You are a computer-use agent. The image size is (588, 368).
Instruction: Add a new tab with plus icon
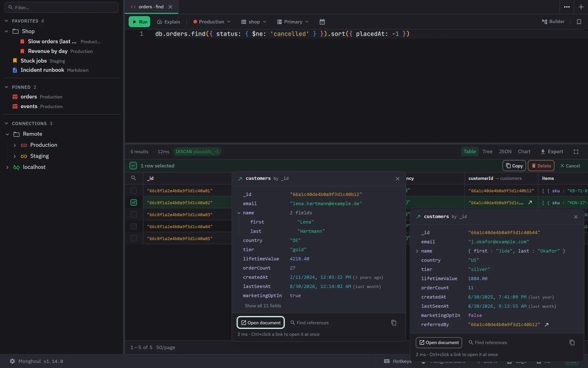pyautogui.click(x=581, y=7)
